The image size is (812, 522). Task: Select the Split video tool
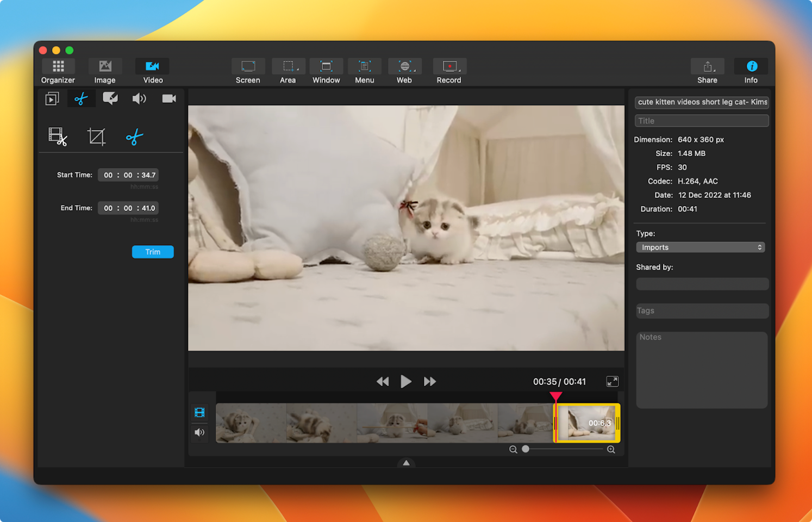(58, 136)
